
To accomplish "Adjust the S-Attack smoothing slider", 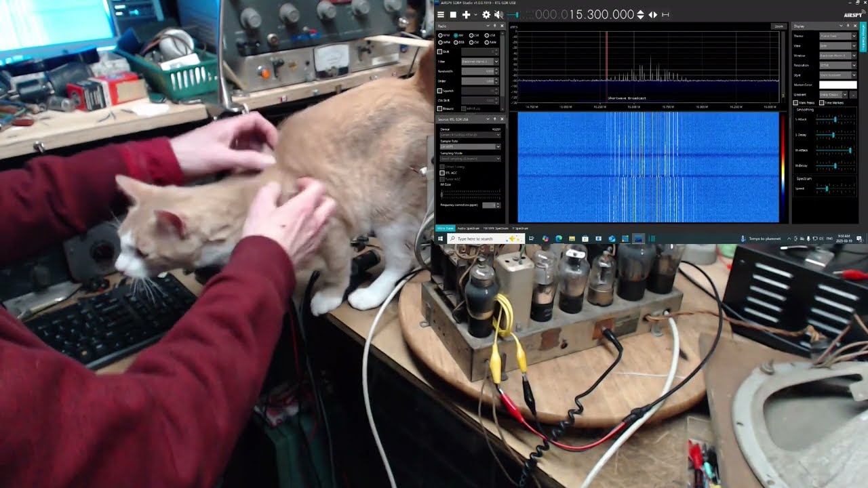I will 835,119.
